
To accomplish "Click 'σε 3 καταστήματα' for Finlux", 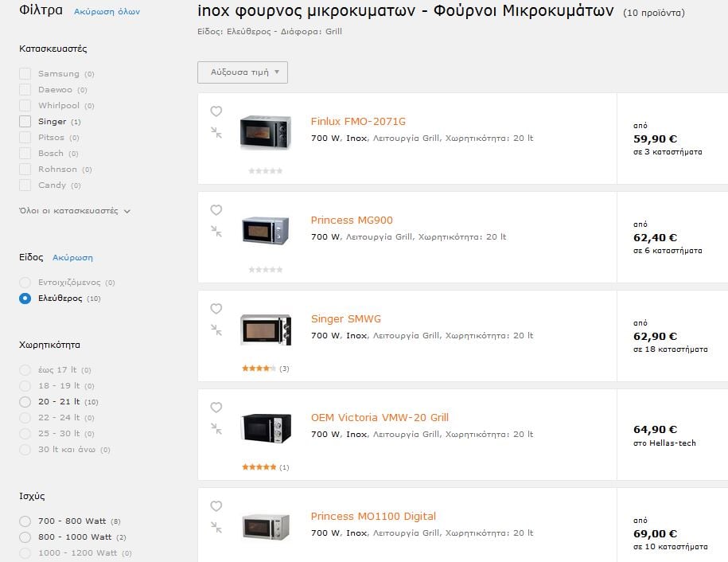I will pyautogui.click(x=668, y=152).
